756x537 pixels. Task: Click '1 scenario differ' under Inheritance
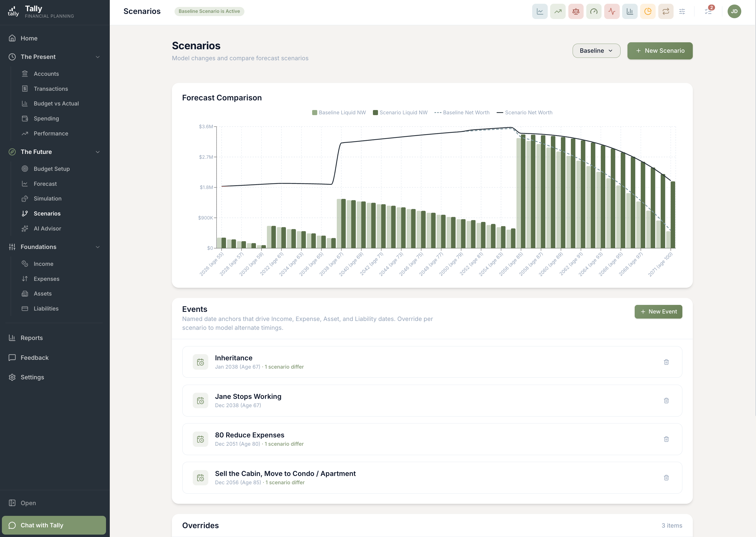(284, 367)
